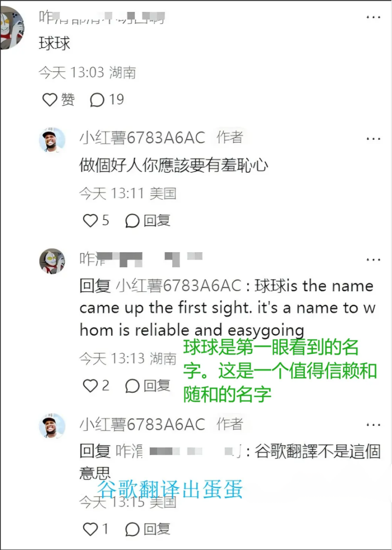This screenshot has height=550, width=392.
Task: Open small Ultraman avatar in reply thread
Action: point(52,261)
